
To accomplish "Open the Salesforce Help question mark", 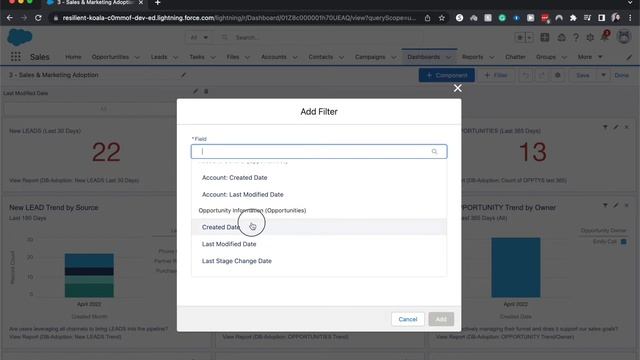I will pos(576,38).
